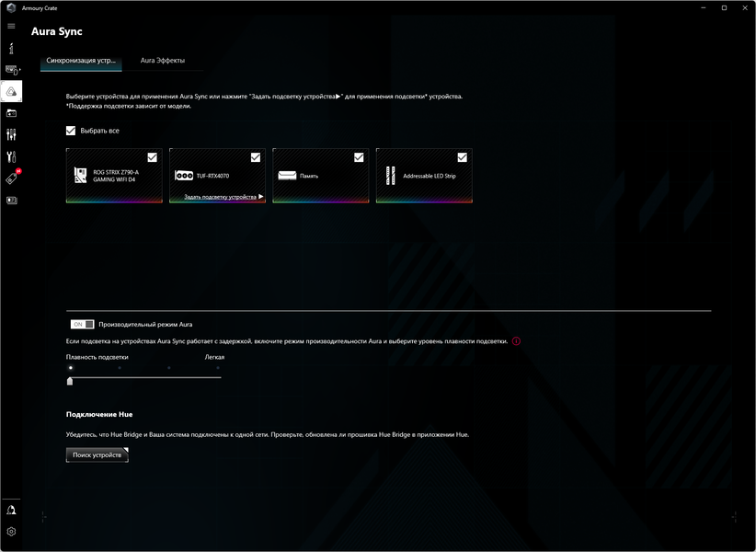Screen dimensions: 756x552
Task: Toggle the Выбрать все checkbox
Action: tap(71, 131)
